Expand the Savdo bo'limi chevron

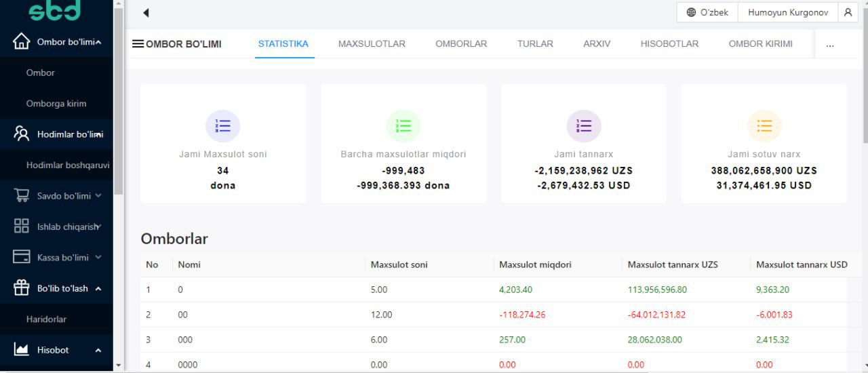pos(98,195)
